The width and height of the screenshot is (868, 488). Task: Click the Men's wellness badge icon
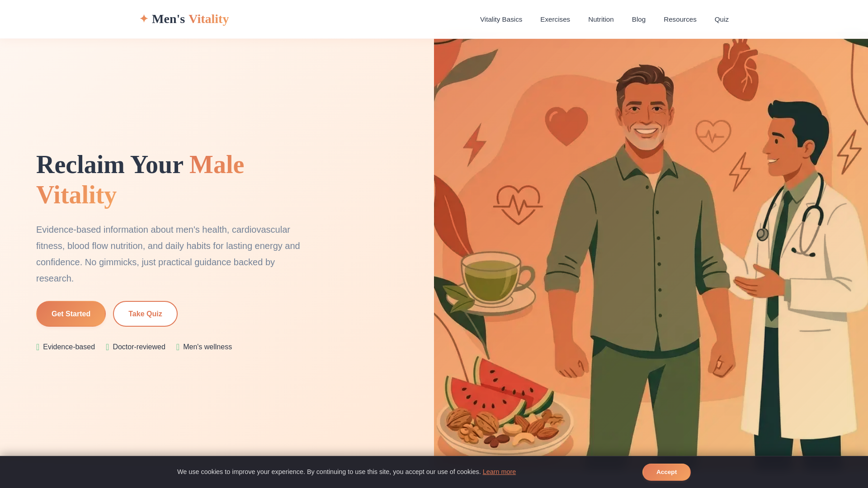178,347
